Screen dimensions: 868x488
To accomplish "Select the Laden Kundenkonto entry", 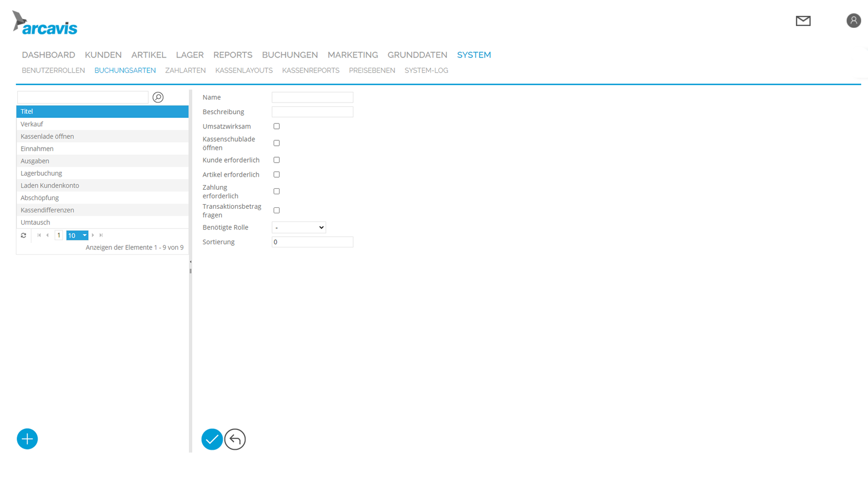I will click(x=50, y=185).
